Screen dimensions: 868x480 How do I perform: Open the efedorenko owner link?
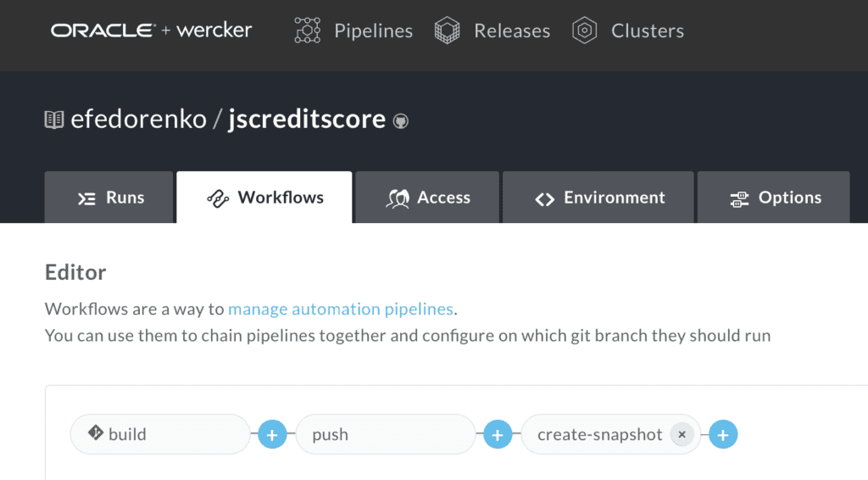point(138,119)
